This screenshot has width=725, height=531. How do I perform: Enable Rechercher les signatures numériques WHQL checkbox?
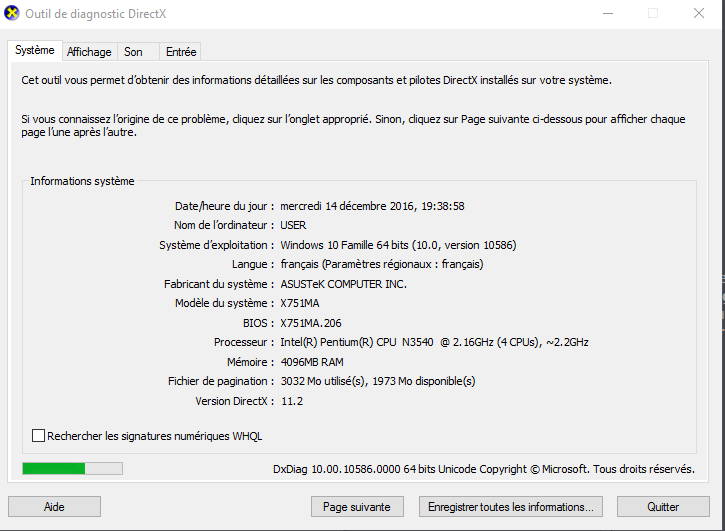click(x=38, y=436)
